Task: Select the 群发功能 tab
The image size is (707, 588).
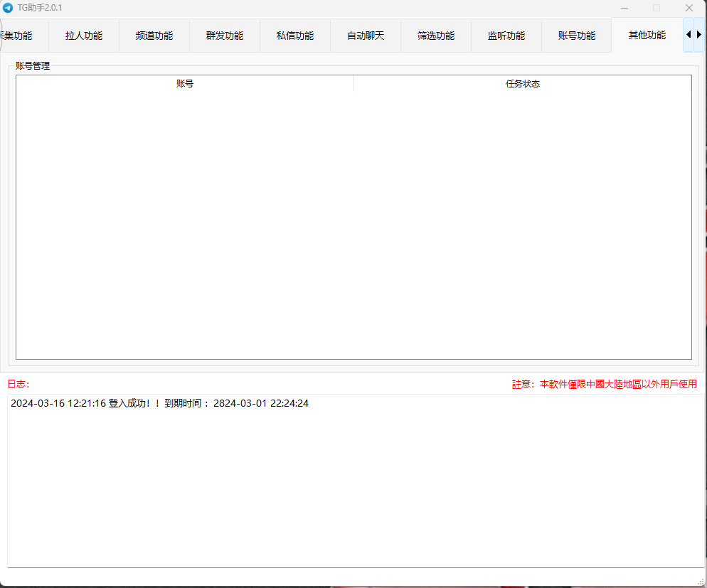Action: tap(225, 36)
